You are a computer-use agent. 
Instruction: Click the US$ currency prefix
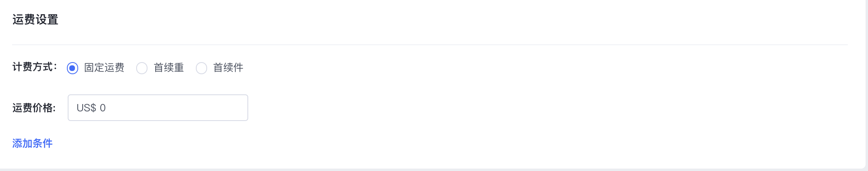coord(86,108)
